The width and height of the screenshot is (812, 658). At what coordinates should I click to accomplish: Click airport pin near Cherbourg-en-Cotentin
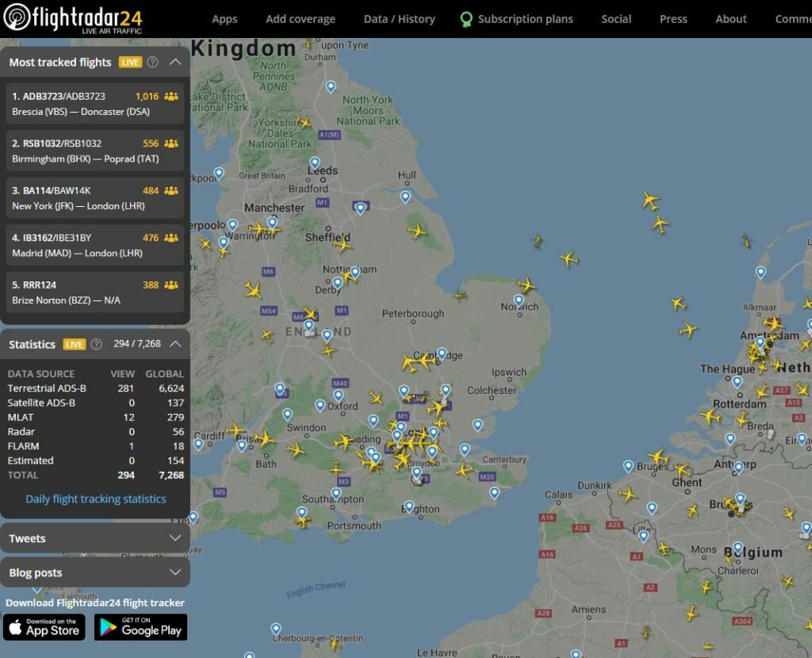pyautogui.click(x=276, y=629)
